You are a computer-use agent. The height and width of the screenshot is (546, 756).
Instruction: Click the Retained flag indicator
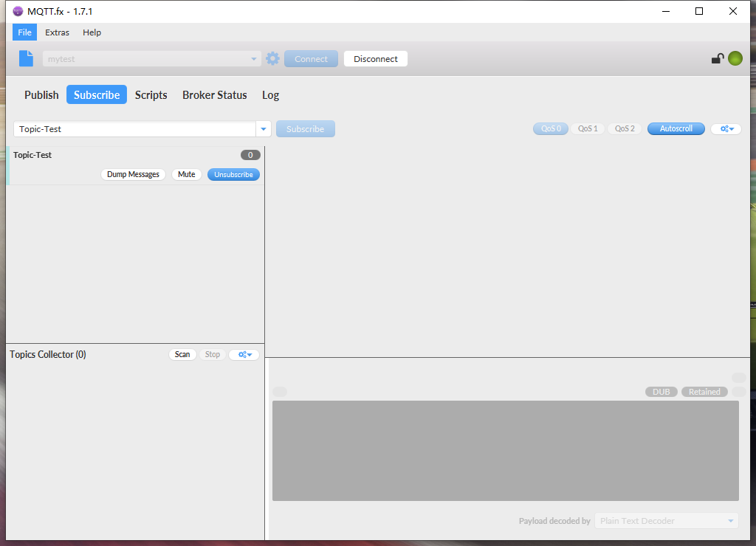(x=704, y=392)
